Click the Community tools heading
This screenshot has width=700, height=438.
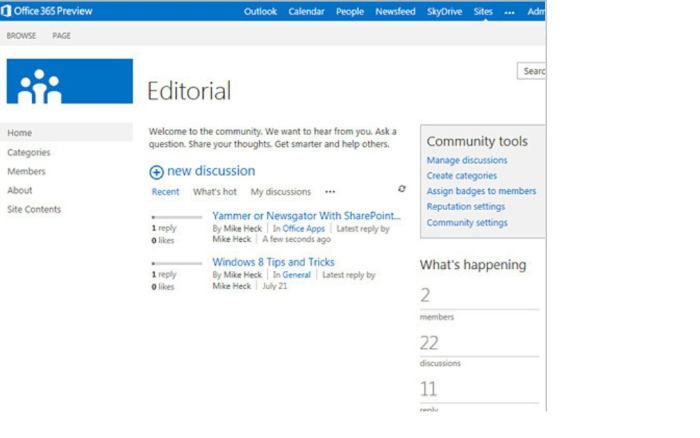point(477,142)
